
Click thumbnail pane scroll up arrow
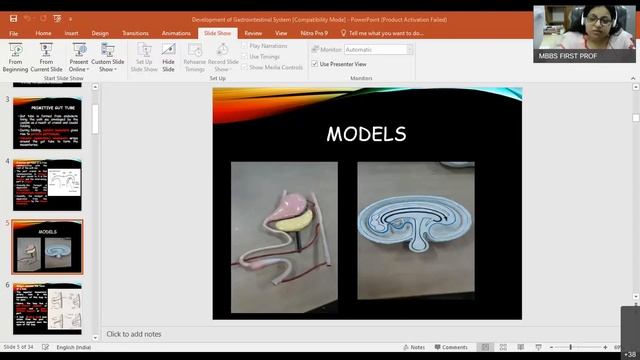[95, 87]
